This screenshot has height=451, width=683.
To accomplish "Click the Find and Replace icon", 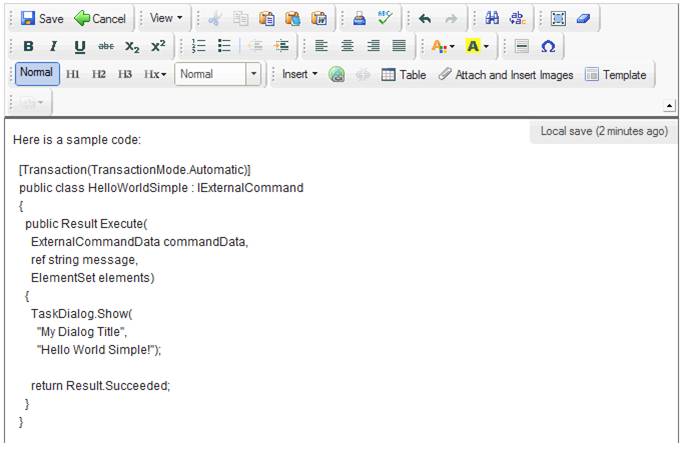I will [518, 19].
